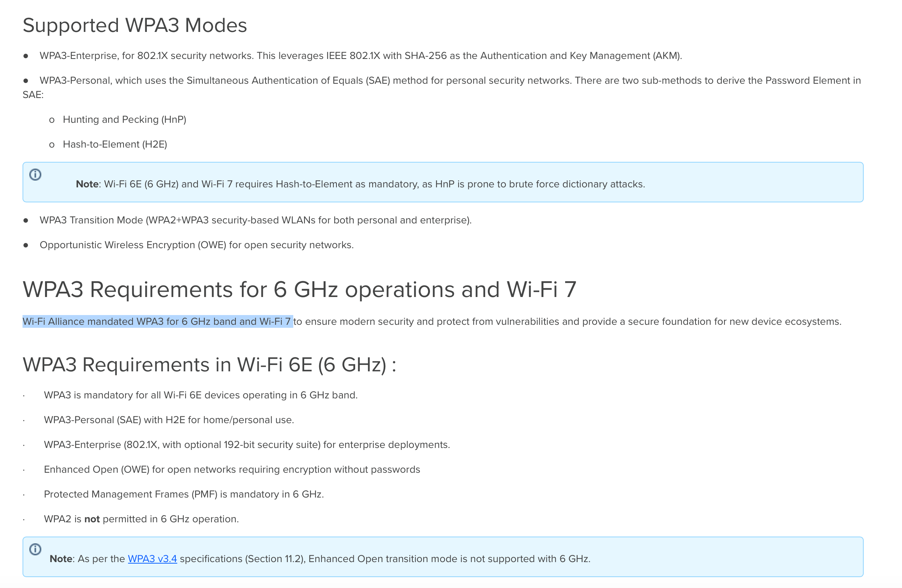
Task: Click "WPA3-Personal (SAE) with H2E" requirement line
Action: coord(169,420)
